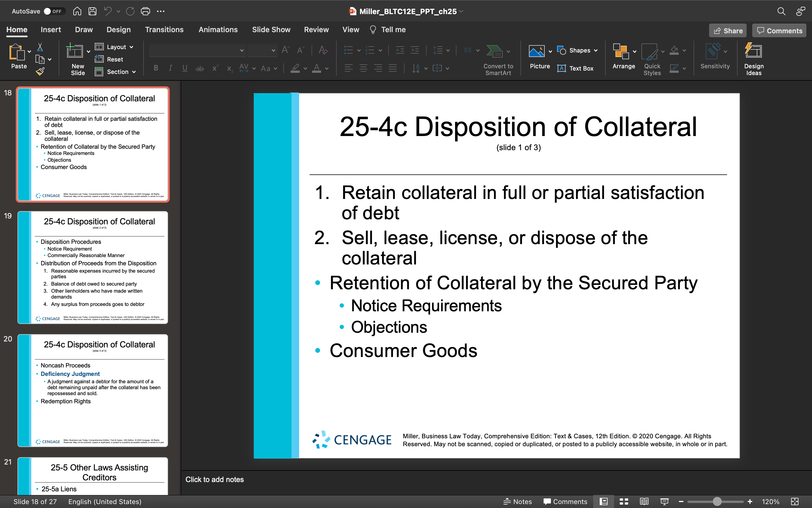Select slide 20 thumbnail with Deficiency Judgment
This screenshot has width=812, height=508.
tap(92, 390)
